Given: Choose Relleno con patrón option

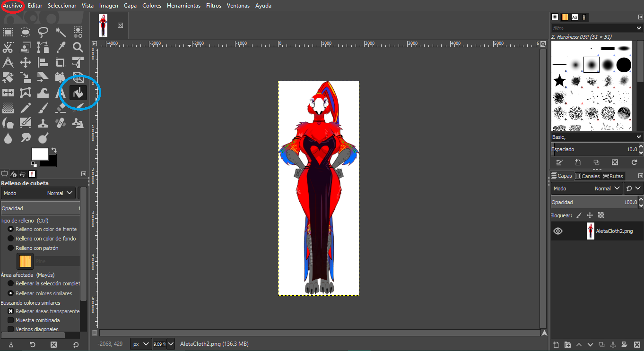Looking at the screenshot, I should point(33,248).
